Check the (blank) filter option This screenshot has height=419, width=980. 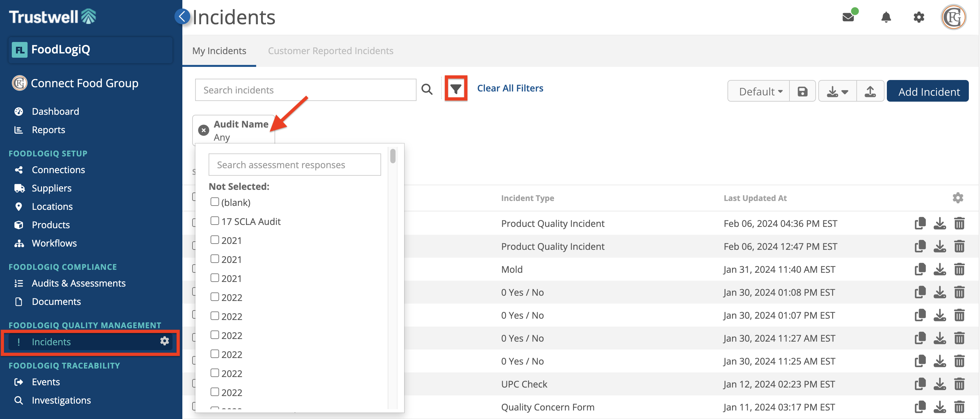(214, 202)
